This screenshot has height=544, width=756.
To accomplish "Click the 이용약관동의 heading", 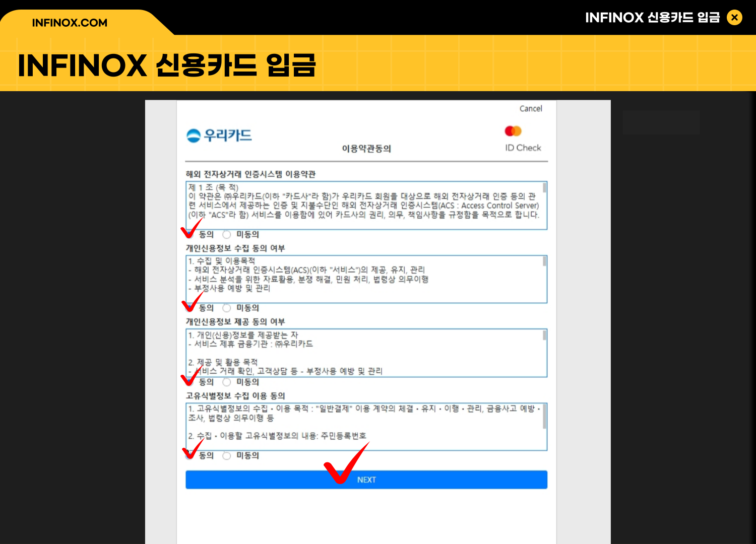I will click(366, 149).
